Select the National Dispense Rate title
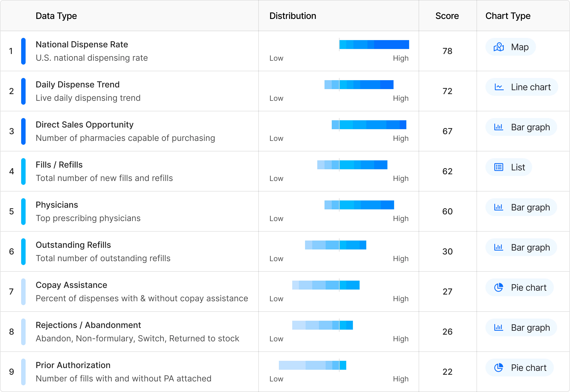This screenshot has height=392, width=570. point(82,45)
